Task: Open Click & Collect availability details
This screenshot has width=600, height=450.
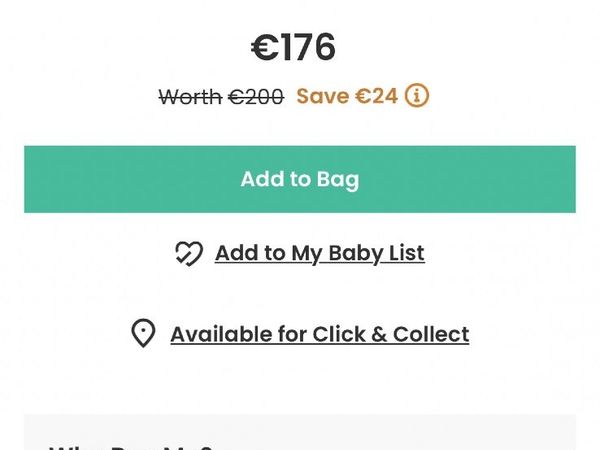Action: point(320,334)
